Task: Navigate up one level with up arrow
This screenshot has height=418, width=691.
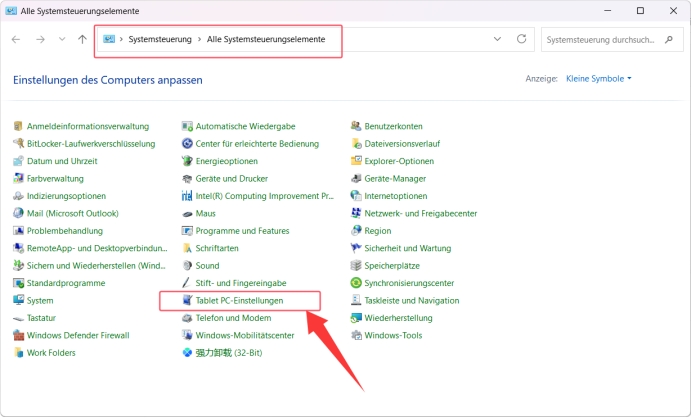Action: pyautogui.click(x=81, y=39)
